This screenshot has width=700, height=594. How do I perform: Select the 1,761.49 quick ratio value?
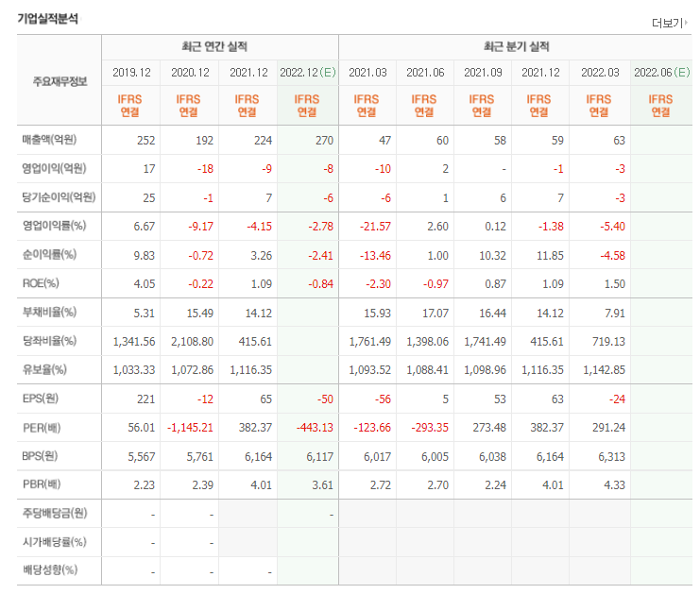369,342
